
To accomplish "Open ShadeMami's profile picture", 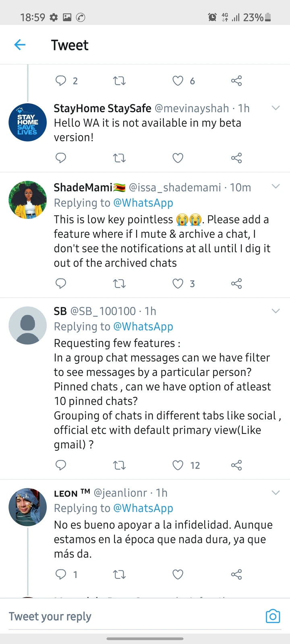I will pos(28,200).
